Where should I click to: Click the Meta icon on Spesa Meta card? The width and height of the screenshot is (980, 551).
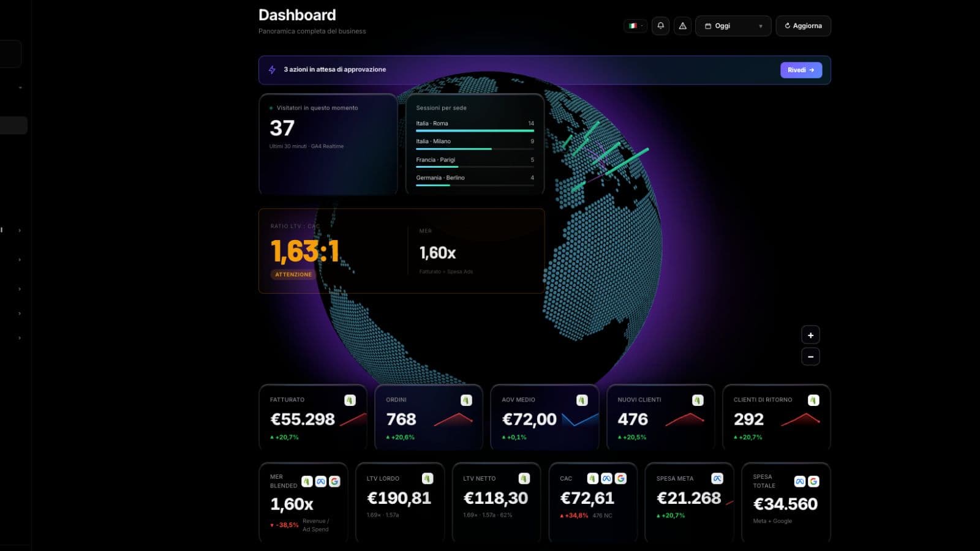coord(717,478)
